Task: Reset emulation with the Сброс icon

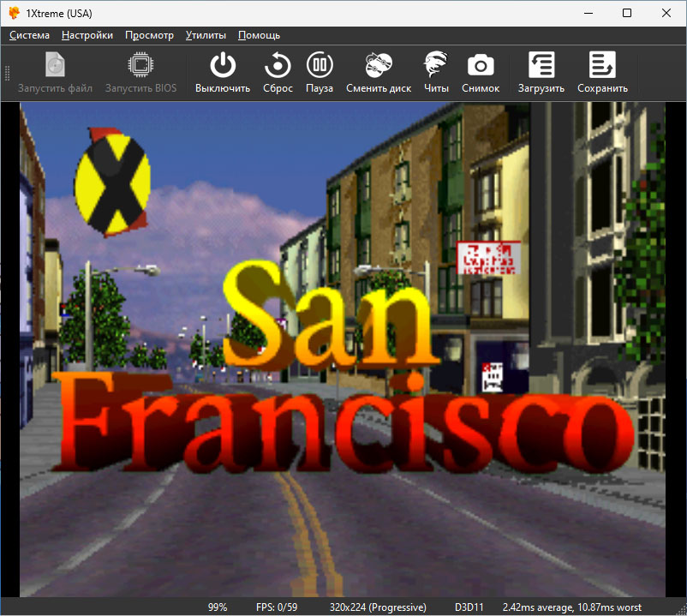Action: pyautogui.click(x=278, y=66)
